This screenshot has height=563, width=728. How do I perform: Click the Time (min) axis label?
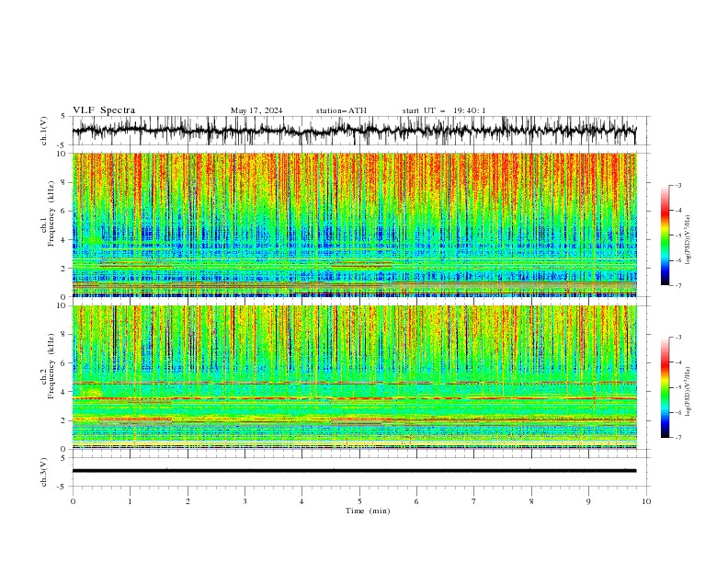pos(368,511)
